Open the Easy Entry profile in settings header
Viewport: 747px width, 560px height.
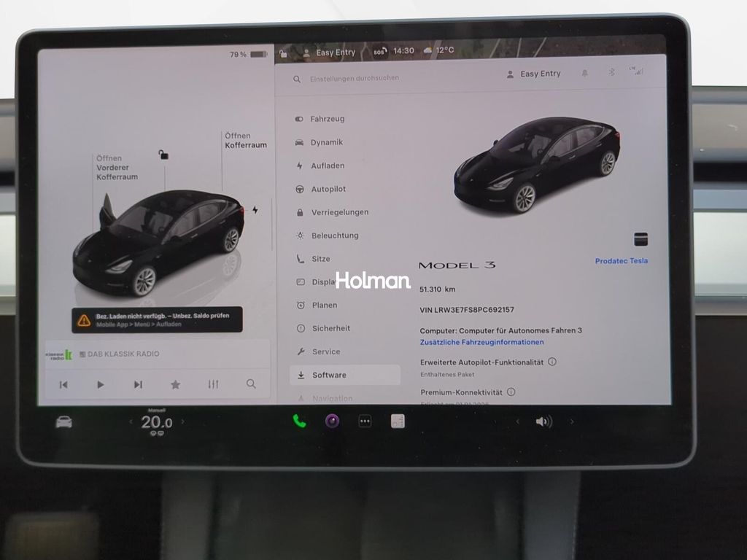533,74
